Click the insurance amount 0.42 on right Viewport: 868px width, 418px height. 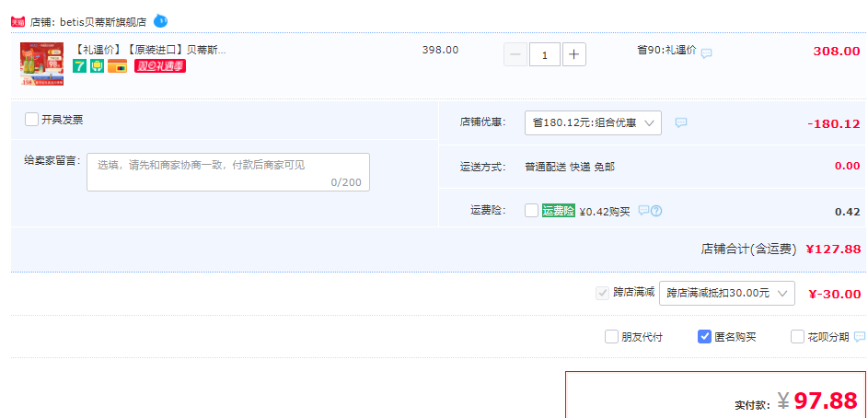848,212
